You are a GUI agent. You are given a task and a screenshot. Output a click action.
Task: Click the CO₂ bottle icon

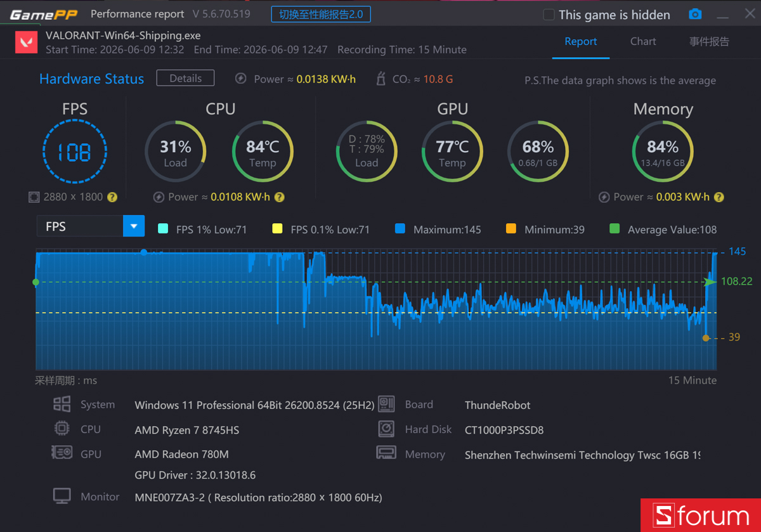click(x=381, y=79)
